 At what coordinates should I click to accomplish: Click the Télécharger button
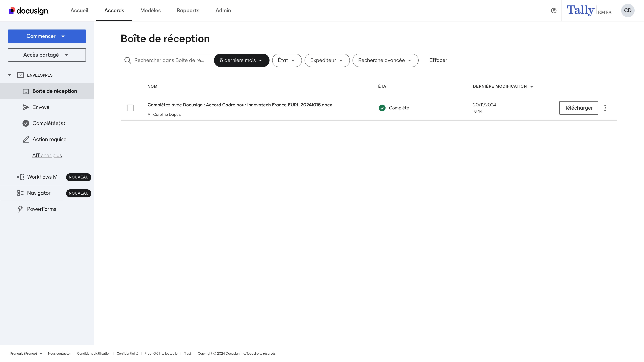578,108
